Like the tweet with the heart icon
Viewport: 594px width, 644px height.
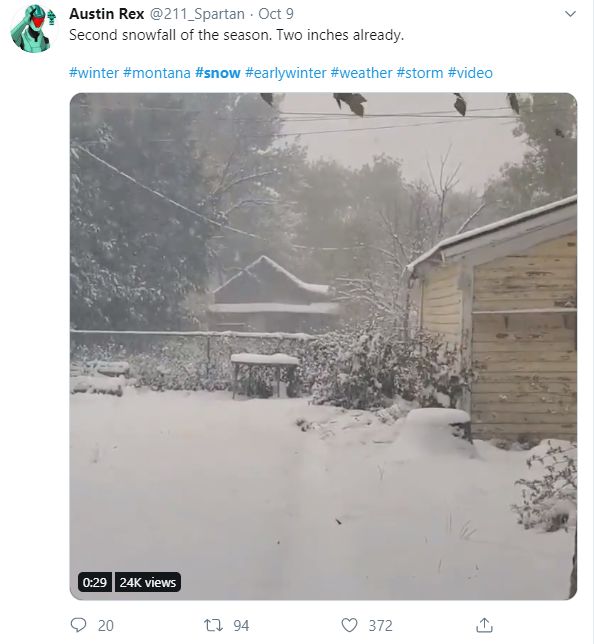pyautogui.click(x=349, y=625)
